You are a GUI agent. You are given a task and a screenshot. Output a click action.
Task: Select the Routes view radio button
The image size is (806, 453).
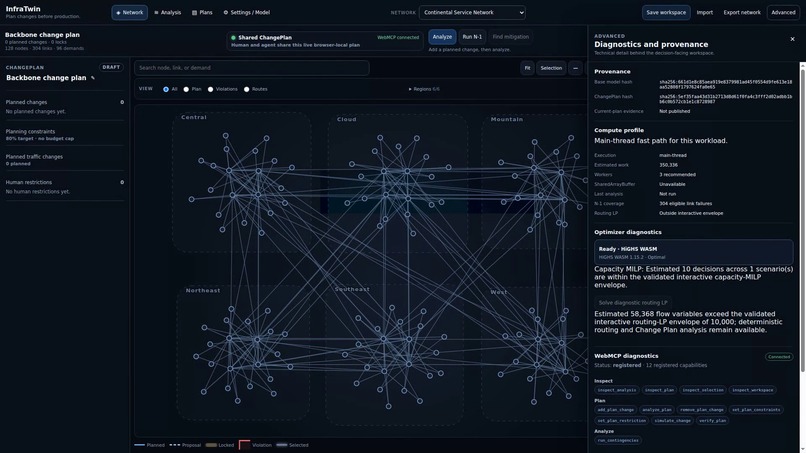click(x=247, y=89)
